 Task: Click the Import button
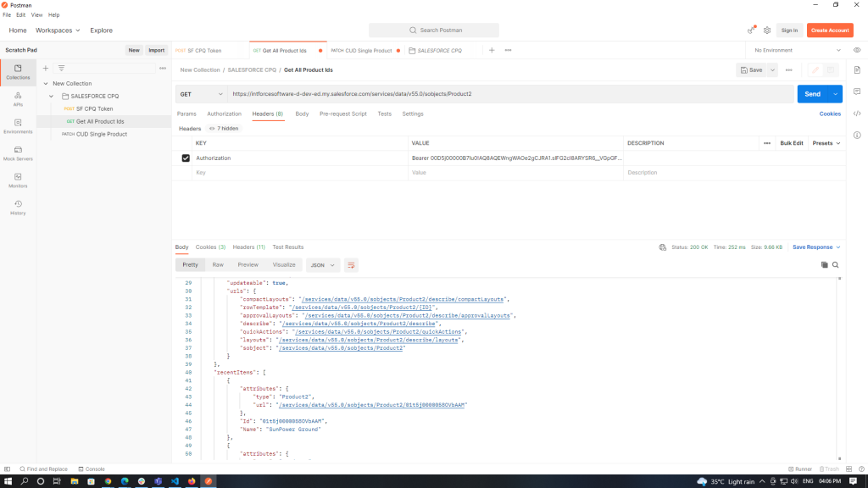tap(157, 50)
